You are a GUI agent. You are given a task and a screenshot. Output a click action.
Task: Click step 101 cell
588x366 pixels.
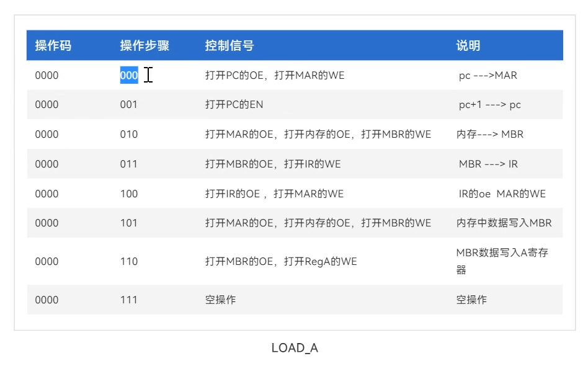129,223
